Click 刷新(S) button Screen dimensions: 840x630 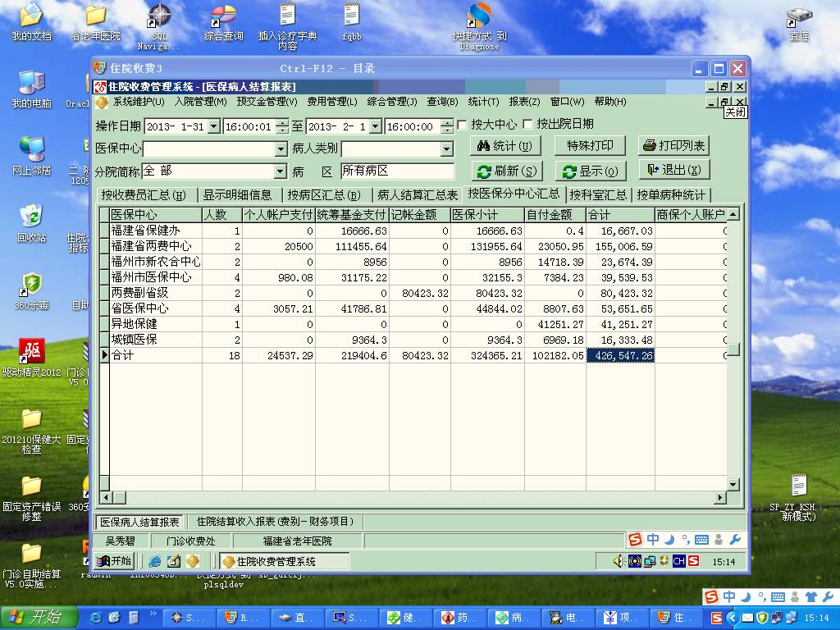click(x=507, y=171)
